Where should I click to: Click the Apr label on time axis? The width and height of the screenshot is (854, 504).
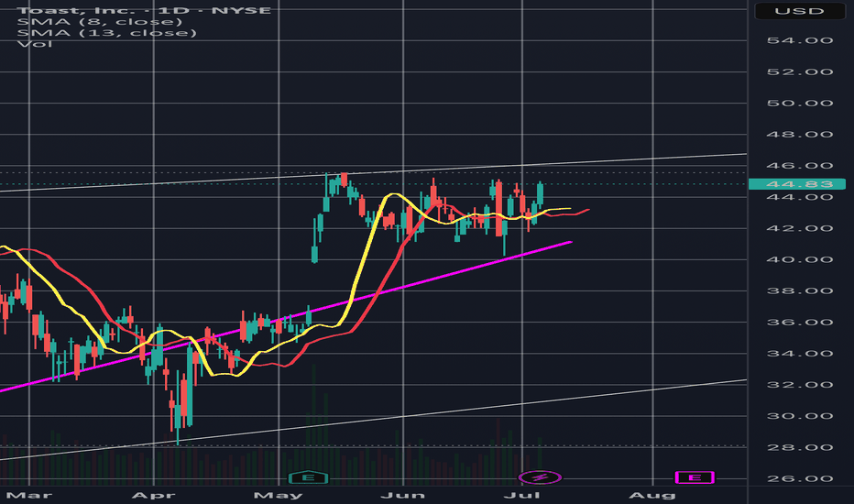tap(154, 495)
